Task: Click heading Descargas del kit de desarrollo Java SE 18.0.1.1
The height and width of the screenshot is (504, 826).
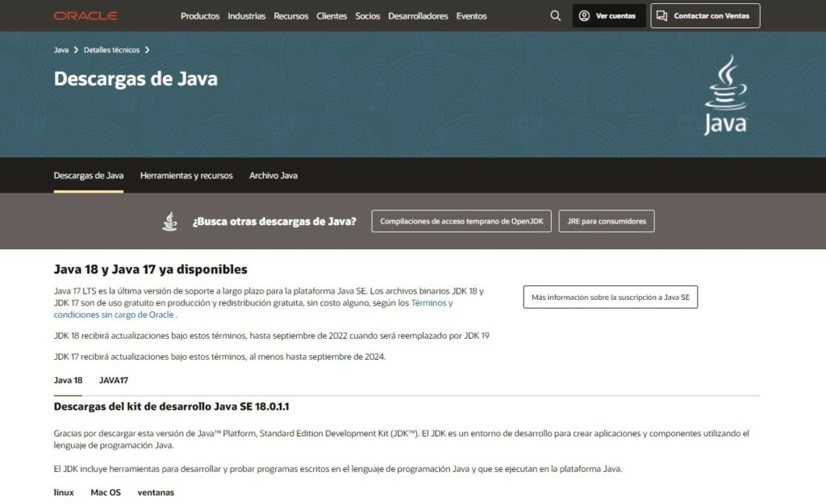Action: click(x=172, y=406)
